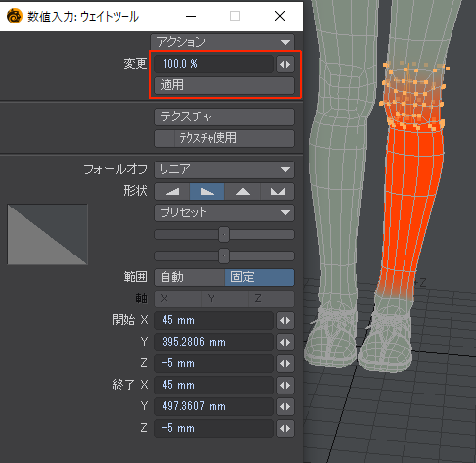Click the LightWave app icon in title bar
The image size is (476, 463).
coord(14,16)
